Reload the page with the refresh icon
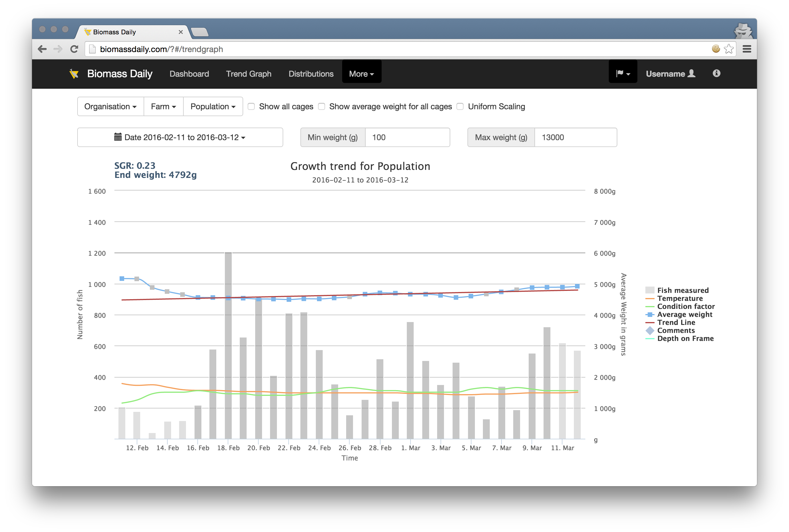Screen dimensions: 789x532 [x=74, y=49]
